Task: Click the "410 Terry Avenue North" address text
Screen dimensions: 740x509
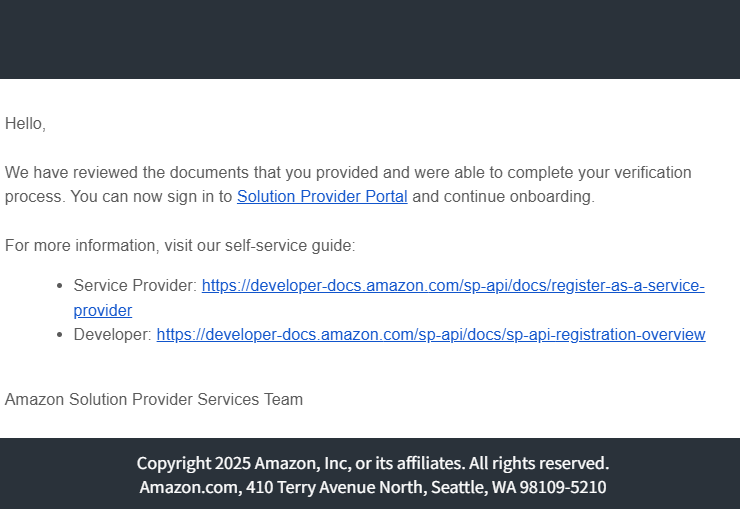Action: (x=315, y=488)
